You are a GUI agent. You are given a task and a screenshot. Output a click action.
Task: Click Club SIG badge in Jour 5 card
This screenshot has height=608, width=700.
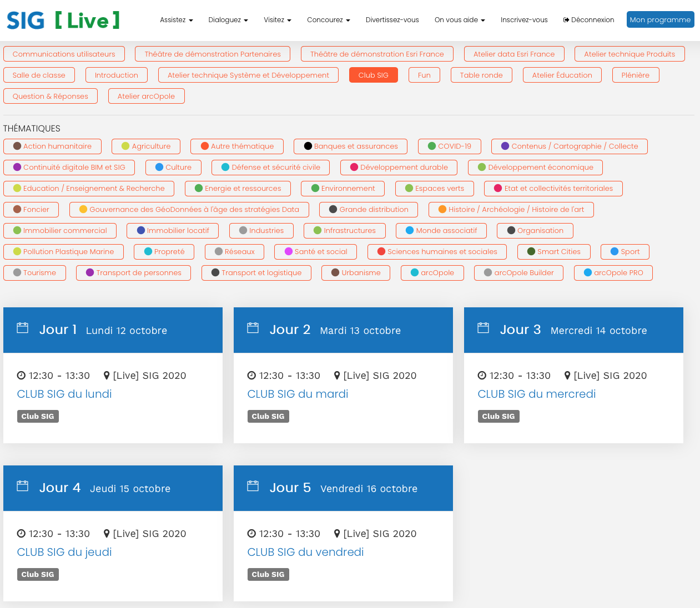(268, 574)
